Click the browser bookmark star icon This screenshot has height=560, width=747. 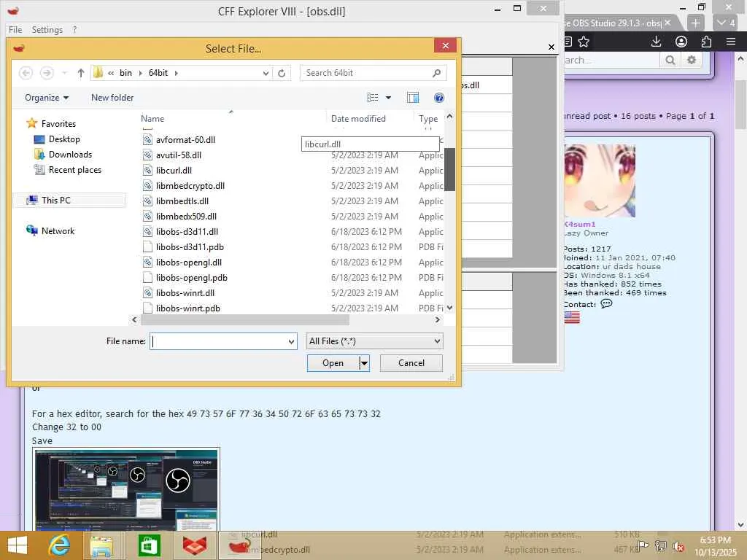(584, 42)
